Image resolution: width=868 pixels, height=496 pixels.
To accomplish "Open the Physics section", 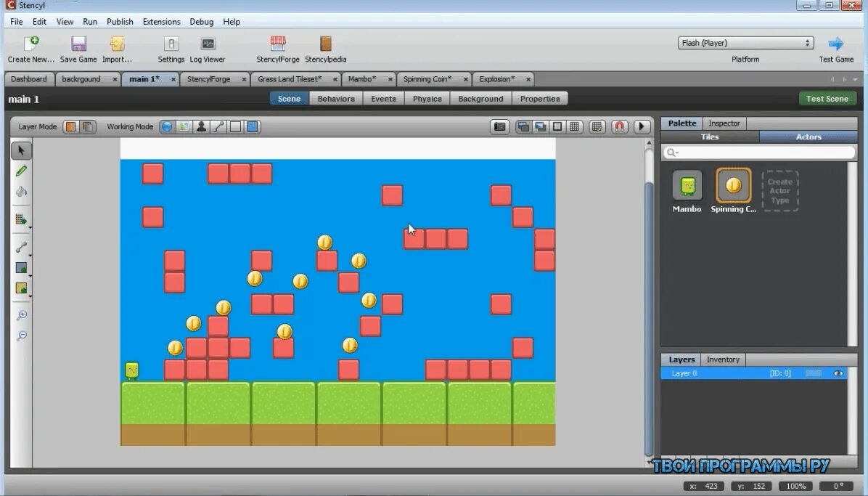I will point(427,99).
